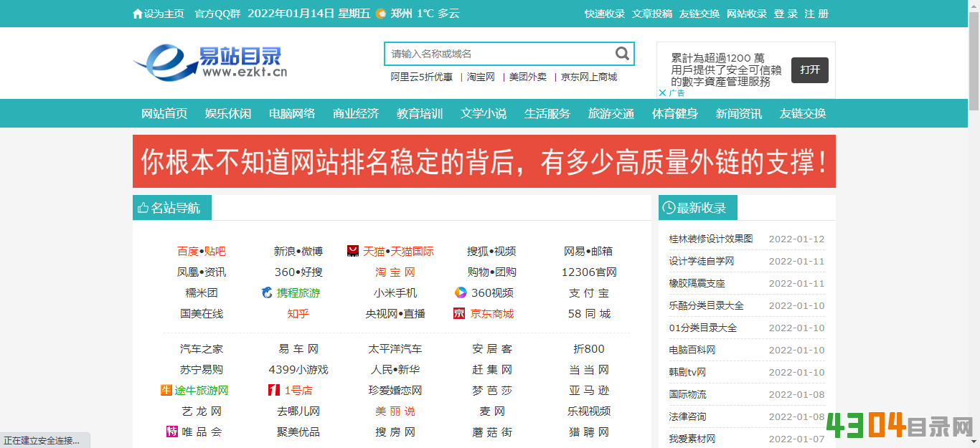Click 文章投稿 link
The height and width of the screenshot is (448, 980).
652,14
